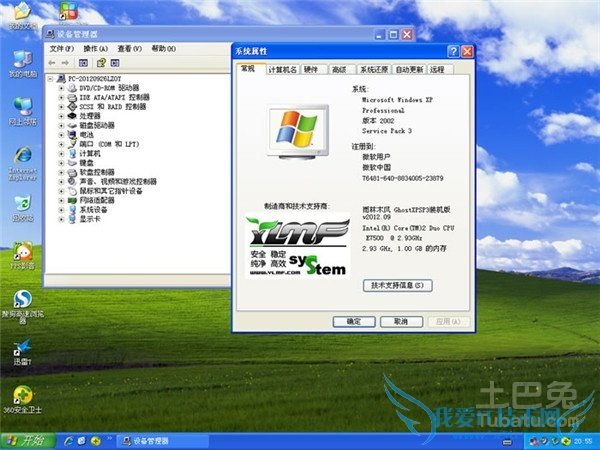Select the 电池 battery icon
Viewport: 600px width, 450px height.
click(x=72, y=135)
